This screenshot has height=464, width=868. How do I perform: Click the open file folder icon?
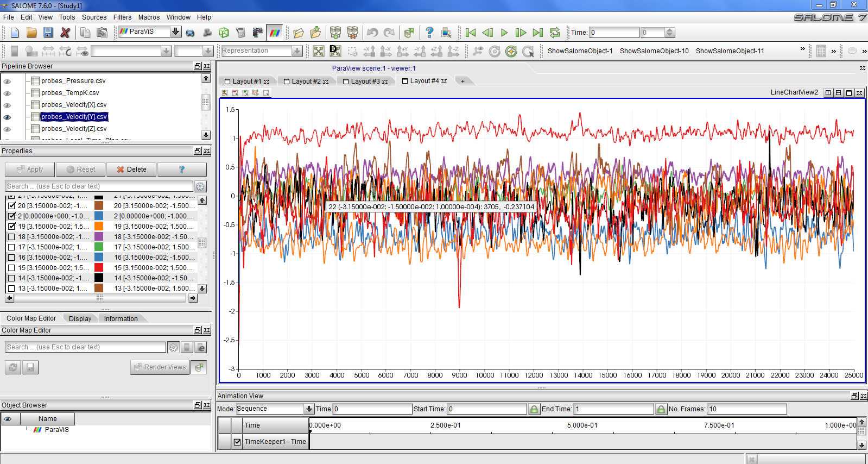(x=31, y=33)
